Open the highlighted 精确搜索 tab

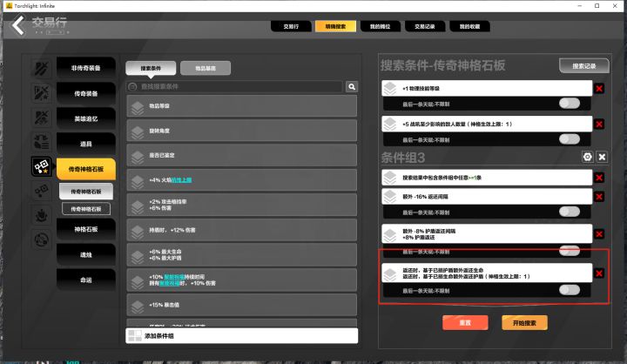pos(335,26)
